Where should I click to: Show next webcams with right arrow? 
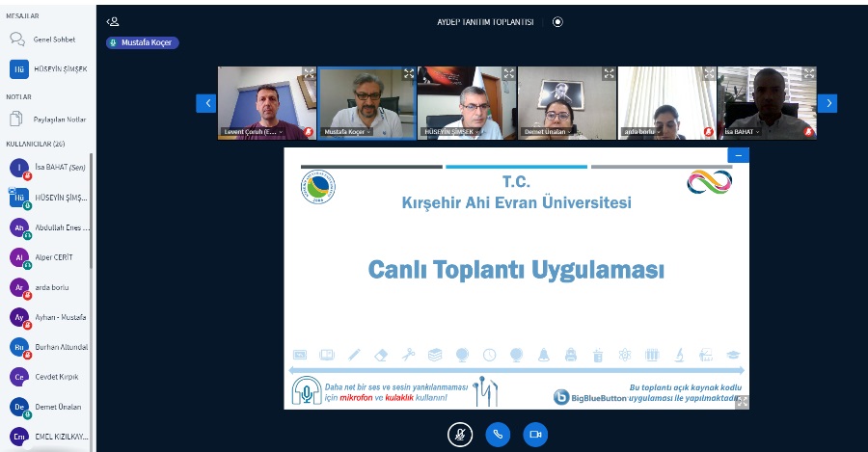(827, 103)
